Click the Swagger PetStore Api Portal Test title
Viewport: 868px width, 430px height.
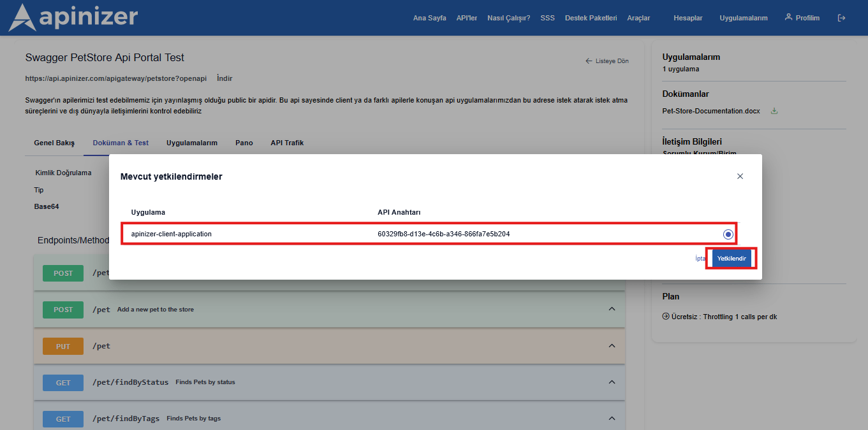pos(105,57)
